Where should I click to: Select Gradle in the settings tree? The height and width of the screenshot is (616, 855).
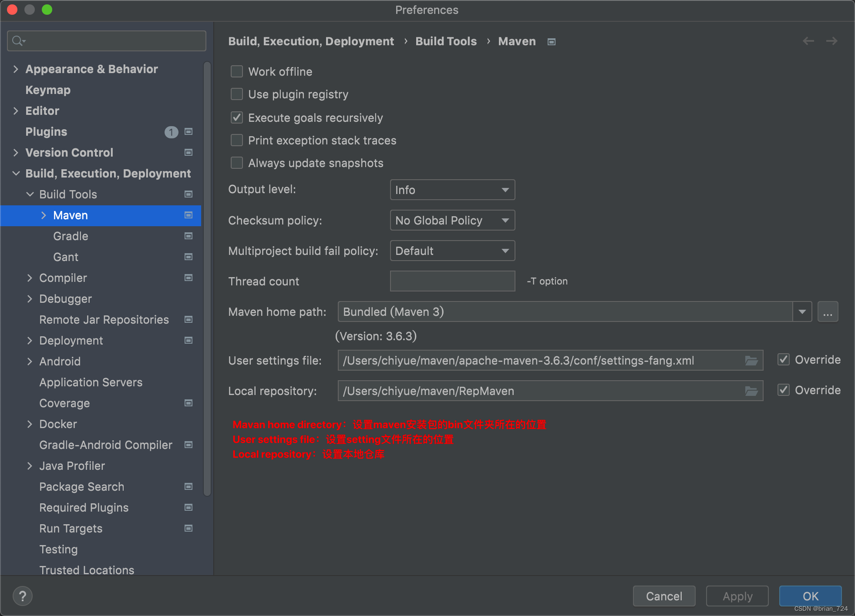click(x=71, y=236)
